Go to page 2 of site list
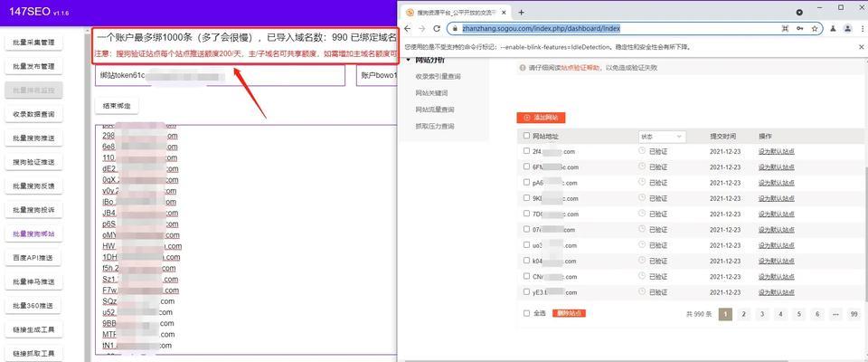The width and height of the screenshot is (868, 362). tap(743, 314)
